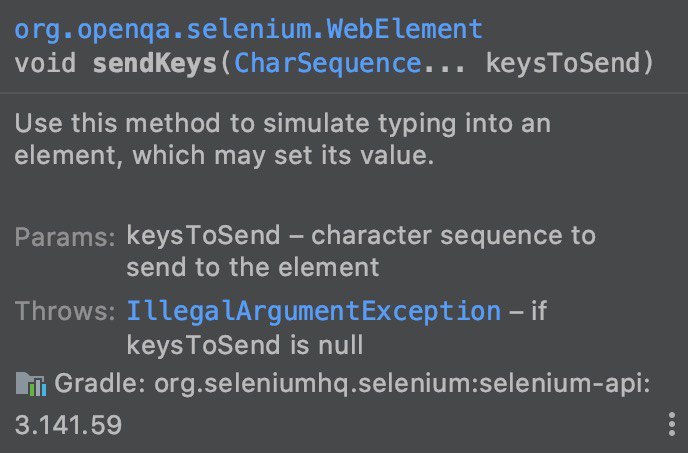The width and height of the screenshot is (688, 453).
Task: Click the bold sendKeys method name
Action: [x=155, y=63]
